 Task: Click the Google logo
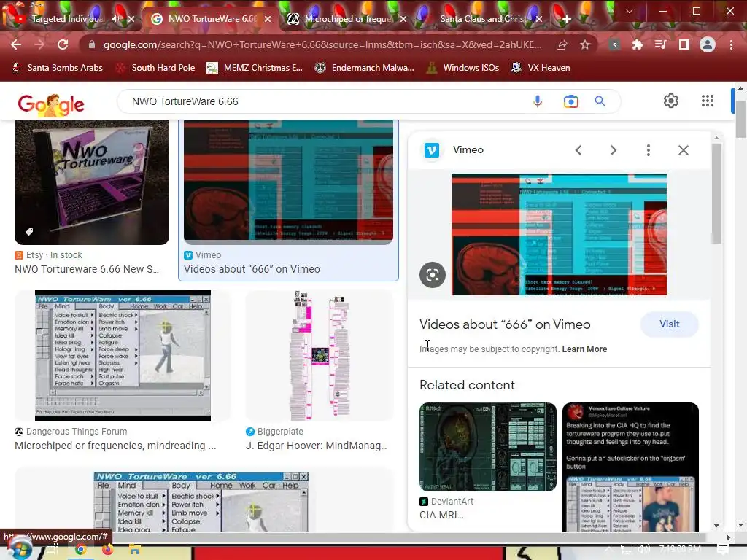pyautogui.click(x=51, y=104)
